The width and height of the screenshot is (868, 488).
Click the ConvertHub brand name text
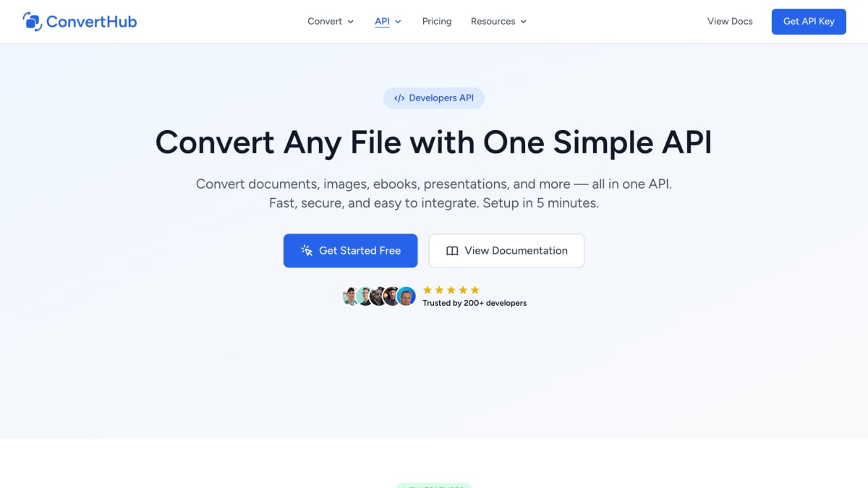pyautogui.click(x=91, y=22)
